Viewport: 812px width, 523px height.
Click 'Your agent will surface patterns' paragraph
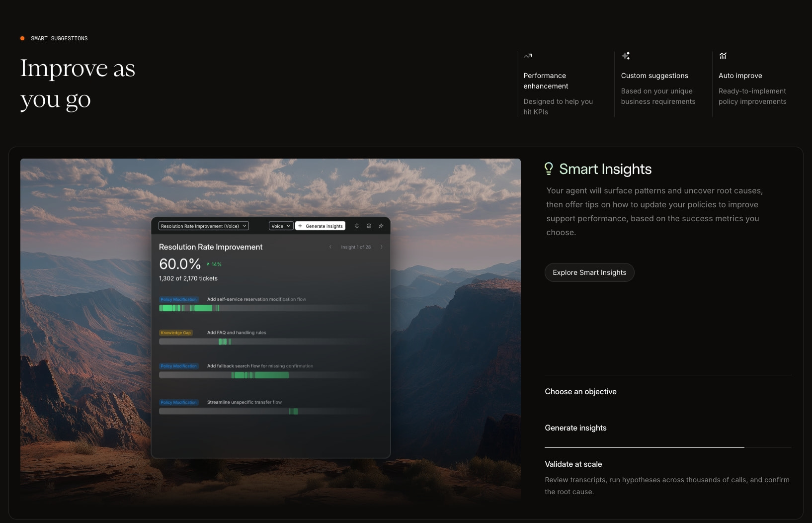point(654,211)
